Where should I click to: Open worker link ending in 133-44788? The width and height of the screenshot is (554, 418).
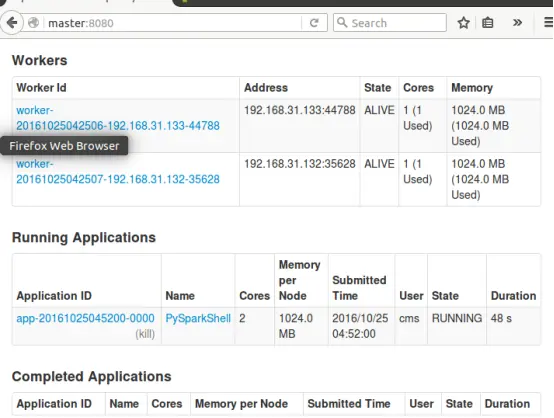tap(118, 118)
